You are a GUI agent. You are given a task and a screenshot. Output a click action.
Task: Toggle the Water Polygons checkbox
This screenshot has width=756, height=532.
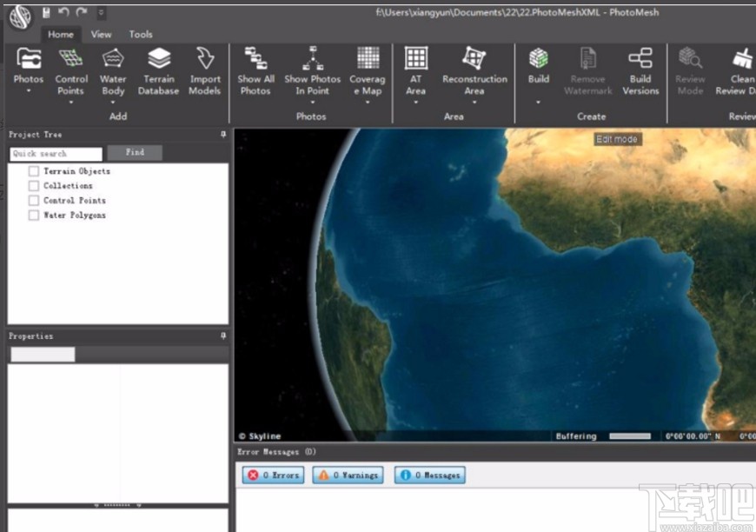pyautogui.click(x=34, y=216)
